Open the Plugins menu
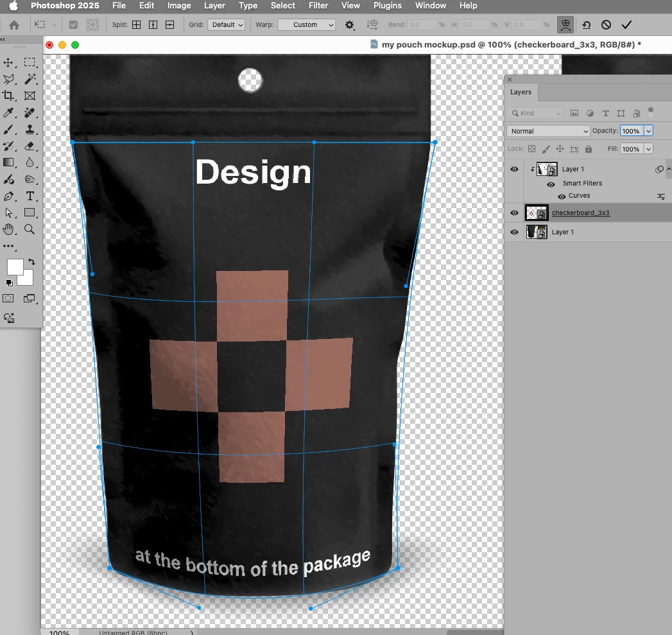Screen dimensions: 672x635 (388, 6)
